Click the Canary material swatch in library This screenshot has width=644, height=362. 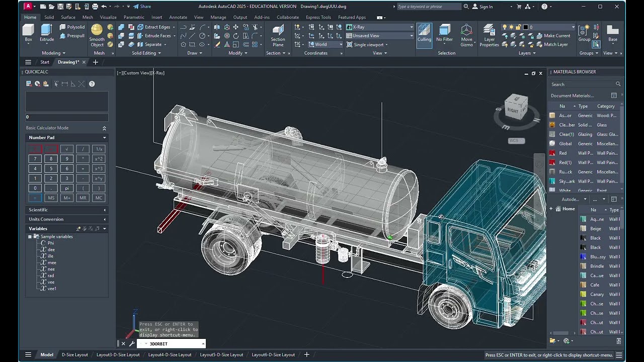click(583, 294)
